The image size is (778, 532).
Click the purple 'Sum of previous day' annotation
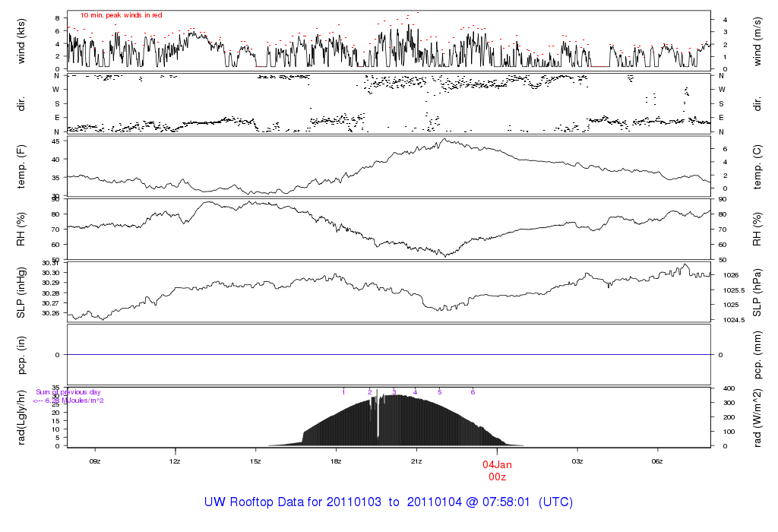pyautogui.click(x=68, y=392)
